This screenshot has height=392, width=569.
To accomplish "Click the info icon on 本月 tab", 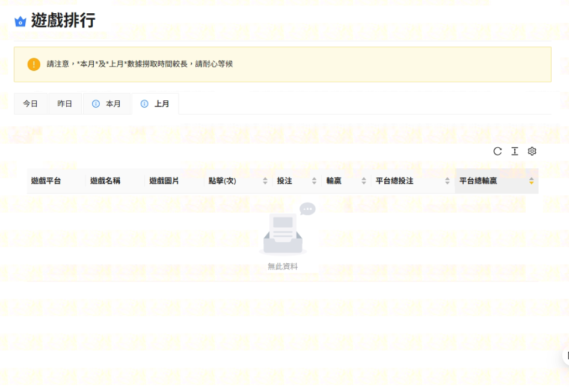I will 96,104.
